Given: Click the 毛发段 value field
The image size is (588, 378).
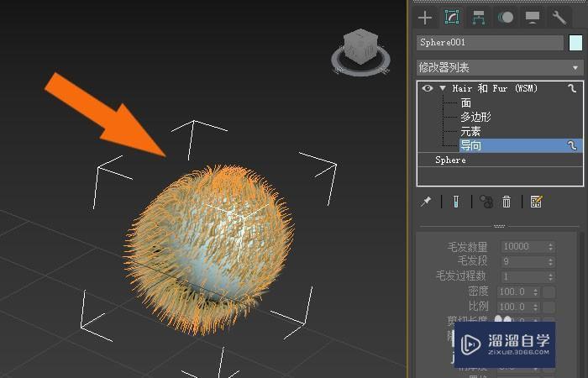Looking at the screenshot, I should (524, 262).
